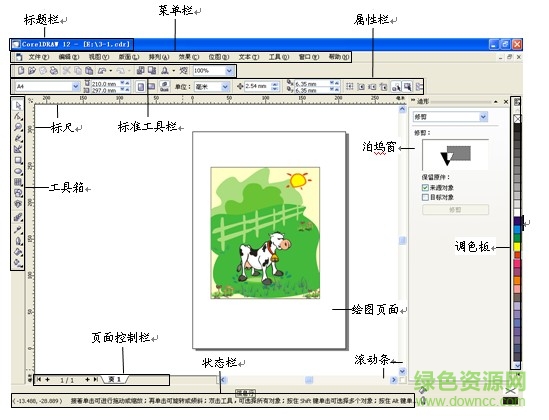The height and width of the screenshot is (420, 549).
Task: Open the zoom level 100% dropdown
Action: pyautogui.click(x=229, y=71)
